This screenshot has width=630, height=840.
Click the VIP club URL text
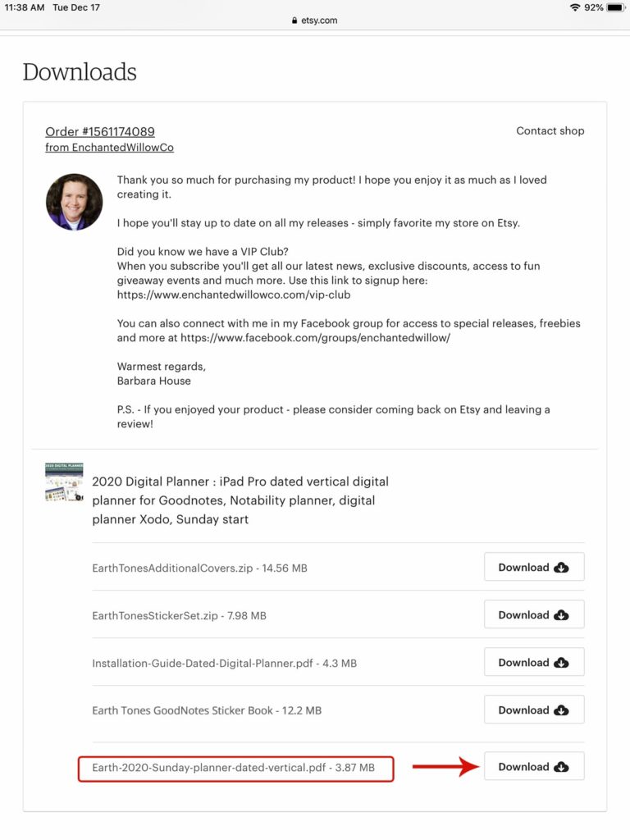point(234,294)
